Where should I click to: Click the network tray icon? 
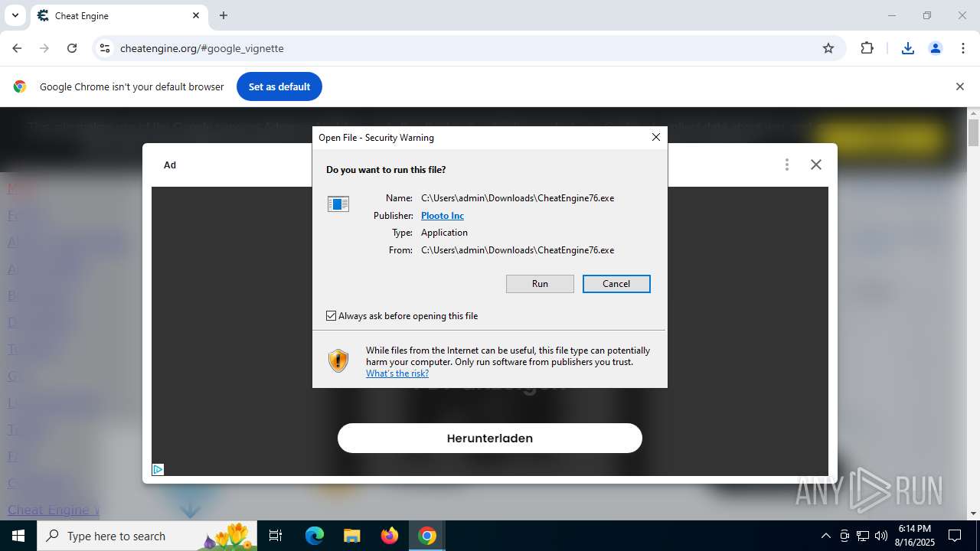pyautogui.click(x=863, y=536)
